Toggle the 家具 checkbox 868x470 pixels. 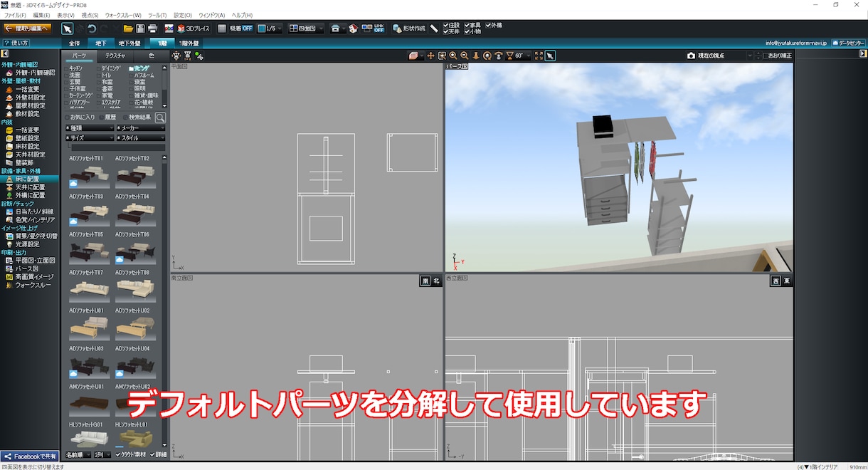(x=472, y=25)
